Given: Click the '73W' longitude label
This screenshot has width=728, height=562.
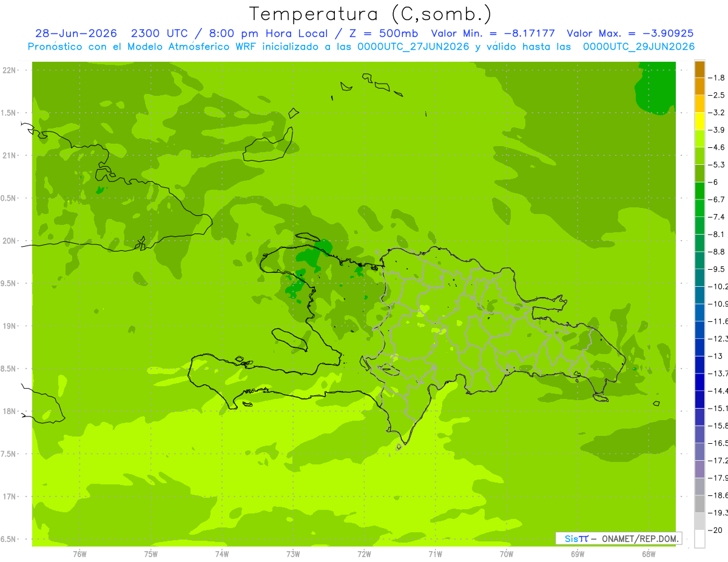Looking at the screenshot, I should [x=293, y=554].
